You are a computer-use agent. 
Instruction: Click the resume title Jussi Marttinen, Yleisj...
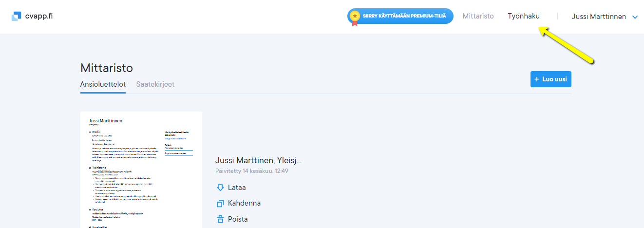(259, 160)
